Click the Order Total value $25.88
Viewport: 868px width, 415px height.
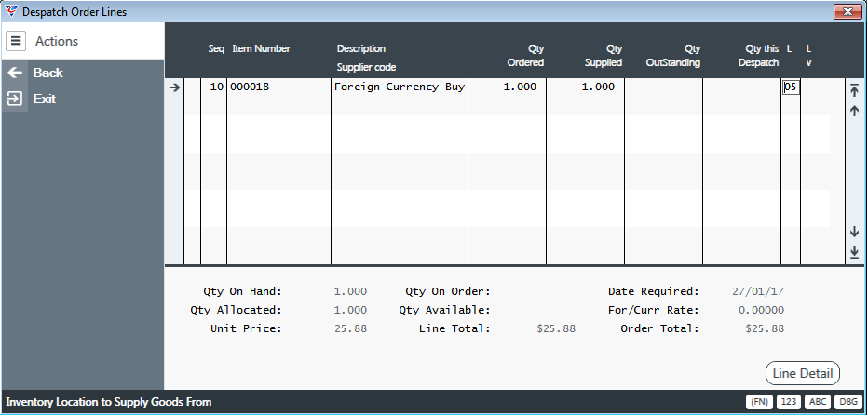[x=765, y=328]
